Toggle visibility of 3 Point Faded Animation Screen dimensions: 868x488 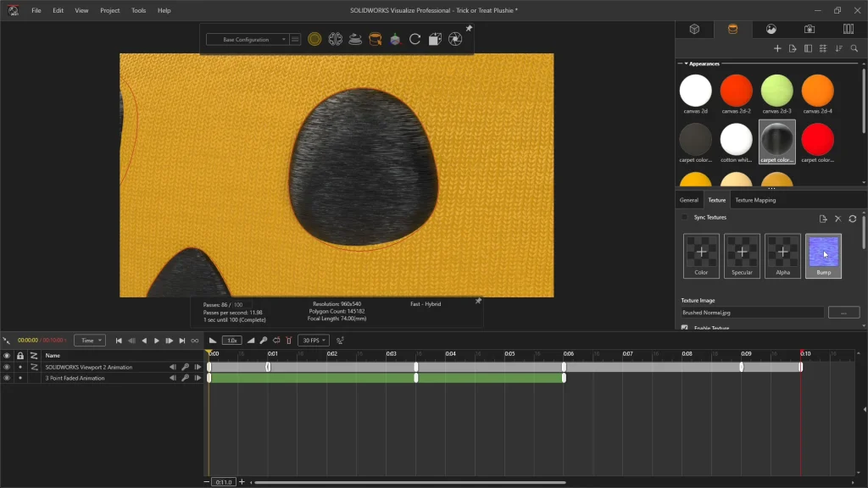coord(7,378)
